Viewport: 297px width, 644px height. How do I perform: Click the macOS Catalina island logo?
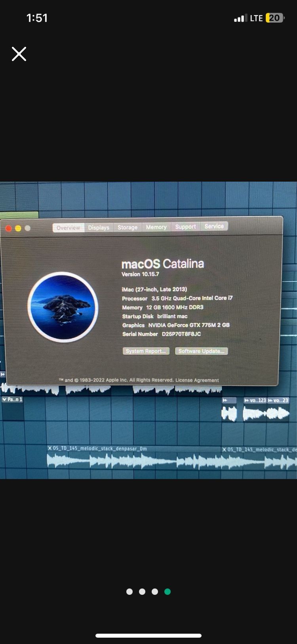(63, 307)
